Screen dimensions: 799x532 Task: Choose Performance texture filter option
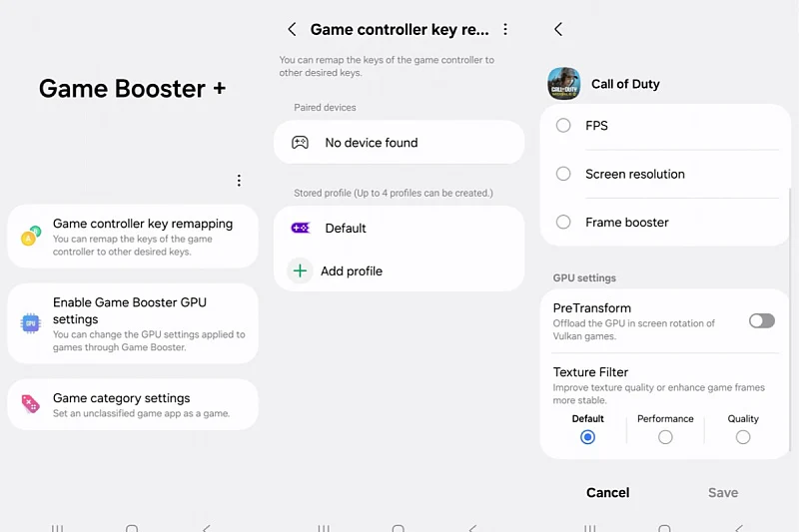pos(665,437)
